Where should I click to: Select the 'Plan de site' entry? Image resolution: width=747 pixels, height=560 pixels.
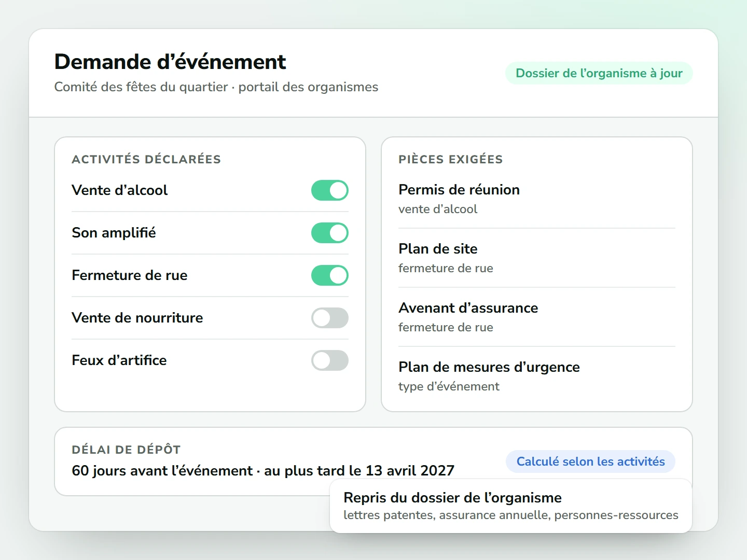(x=537, y=258)
